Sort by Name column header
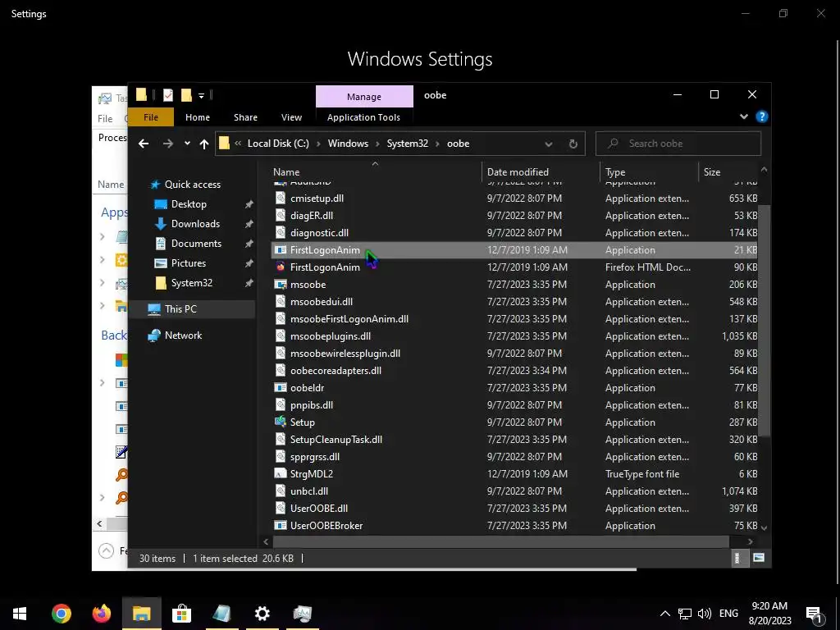The width and height of the screenshot is (840, 630). [x=286, y=172]
